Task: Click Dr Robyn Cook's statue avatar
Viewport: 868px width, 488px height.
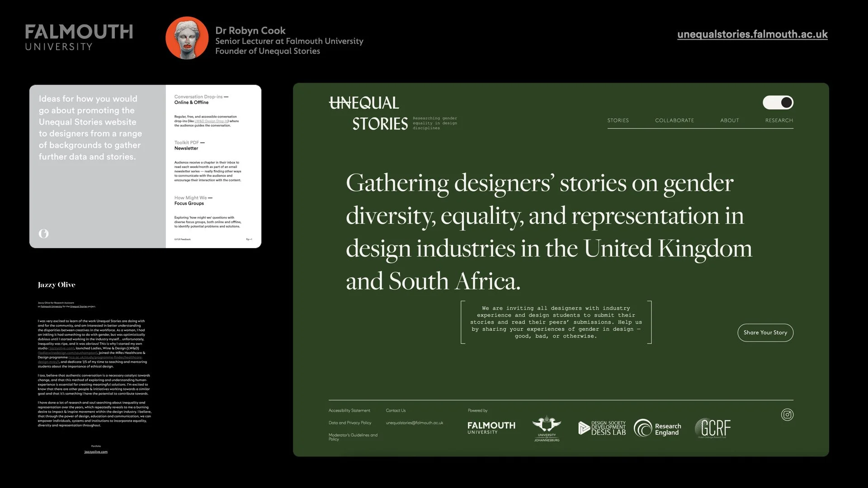Action: (x=187, y=38)
